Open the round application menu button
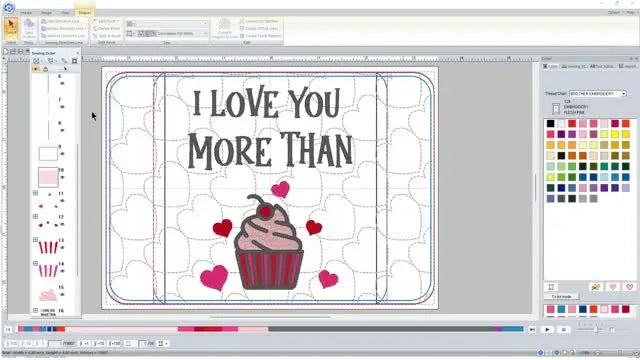640x360 pixels. click(x=9, y=7)
